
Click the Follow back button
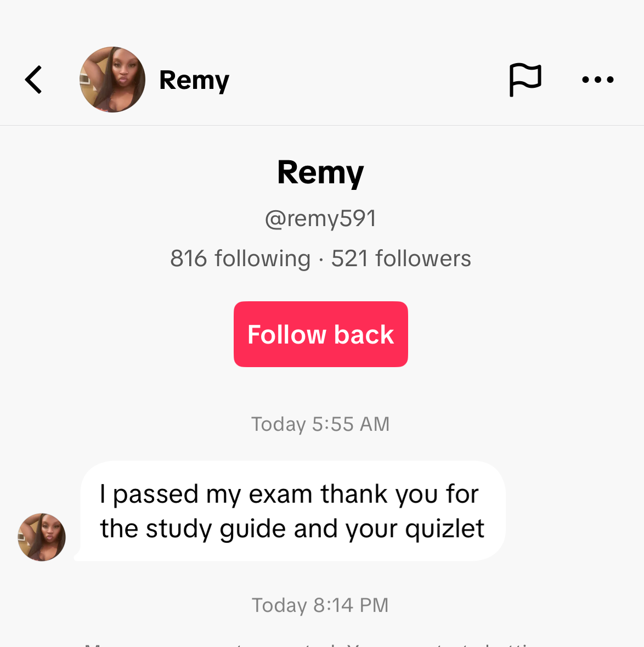tap(320, 334)
